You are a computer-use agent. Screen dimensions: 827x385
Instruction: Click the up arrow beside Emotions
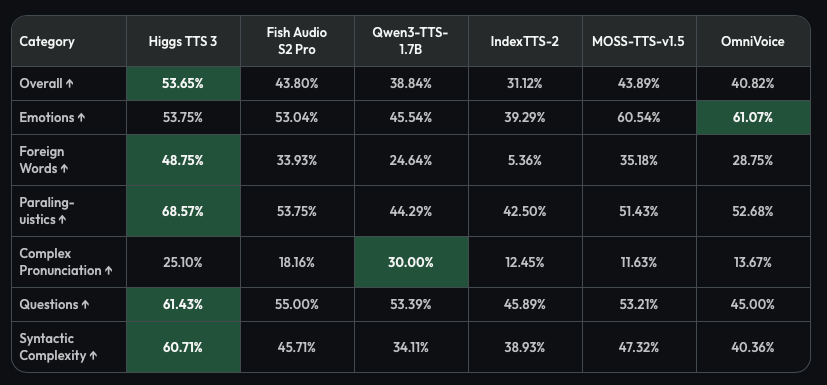[x=81, y=118]
